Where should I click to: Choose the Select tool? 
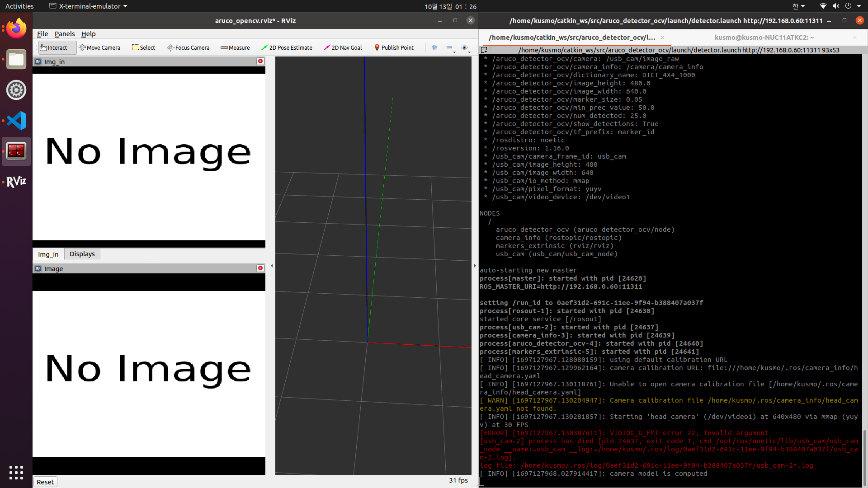click(x=143, y=47)
